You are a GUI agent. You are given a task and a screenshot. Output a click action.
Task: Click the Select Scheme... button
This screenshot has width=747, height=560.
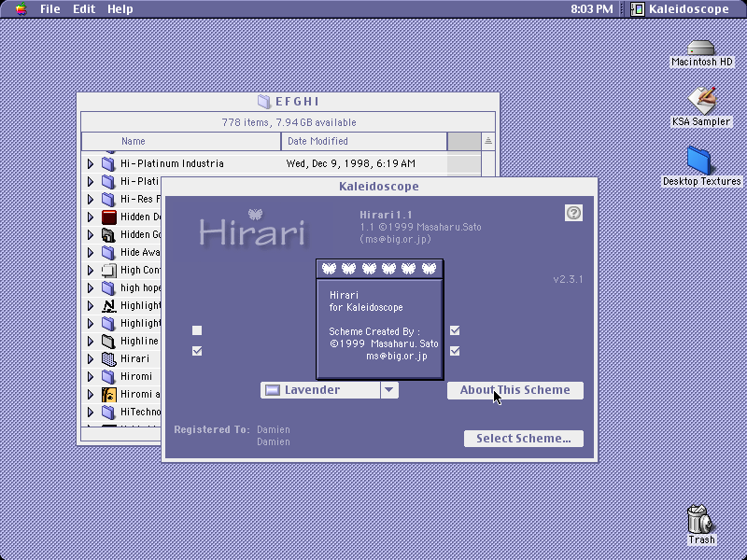click(x=524, y=438)
